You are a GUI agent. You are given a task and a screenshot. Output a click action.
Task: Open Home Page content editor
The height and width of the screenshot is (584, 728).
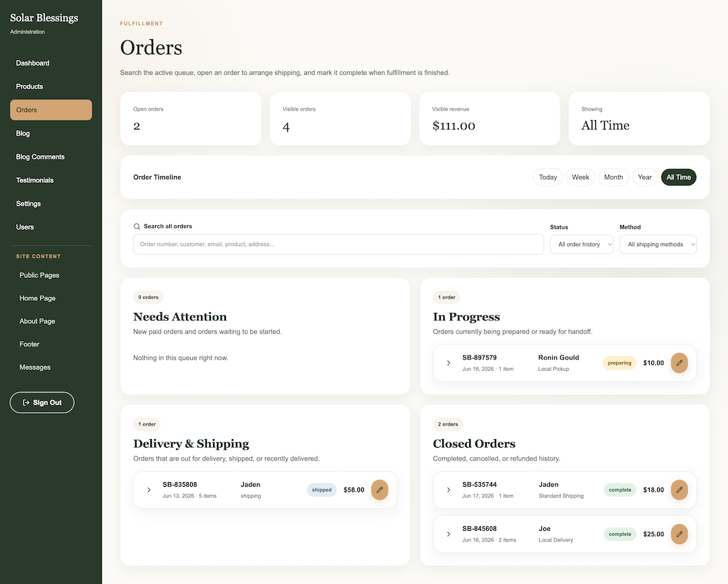tap(37, 298)
